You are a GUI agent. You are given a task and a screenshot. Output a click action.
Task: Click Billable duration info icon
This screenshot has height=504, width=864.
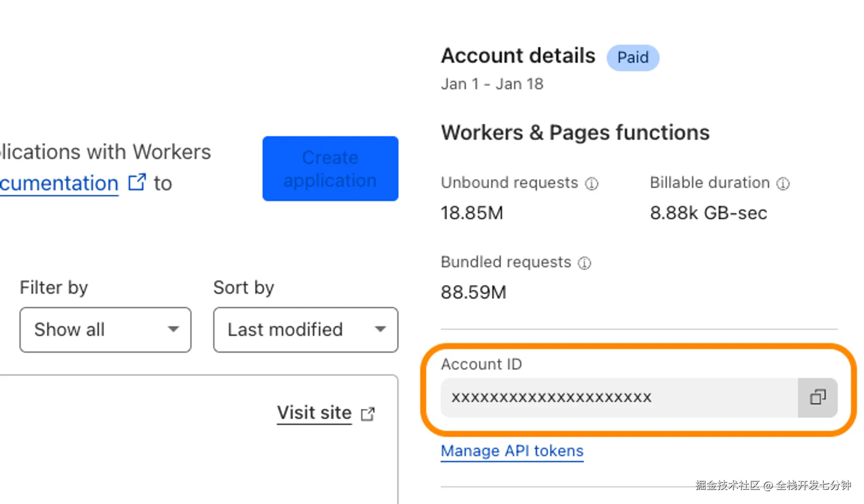pos(783,184)
